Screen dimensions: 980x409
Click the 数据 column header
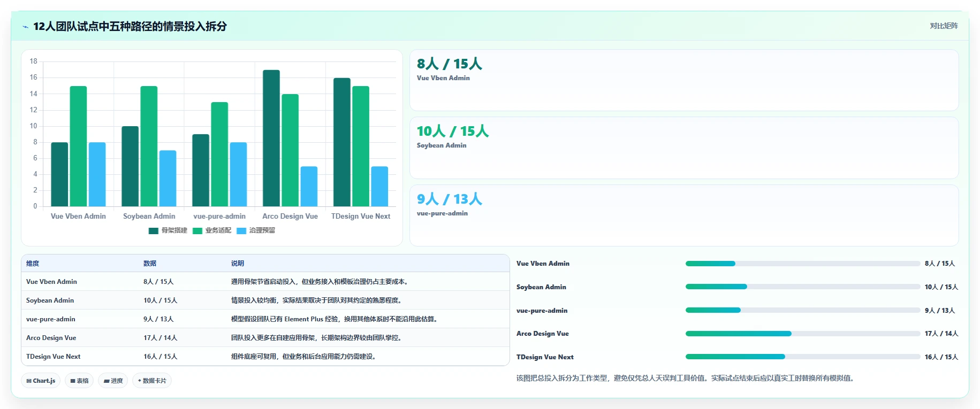[150, 264]
